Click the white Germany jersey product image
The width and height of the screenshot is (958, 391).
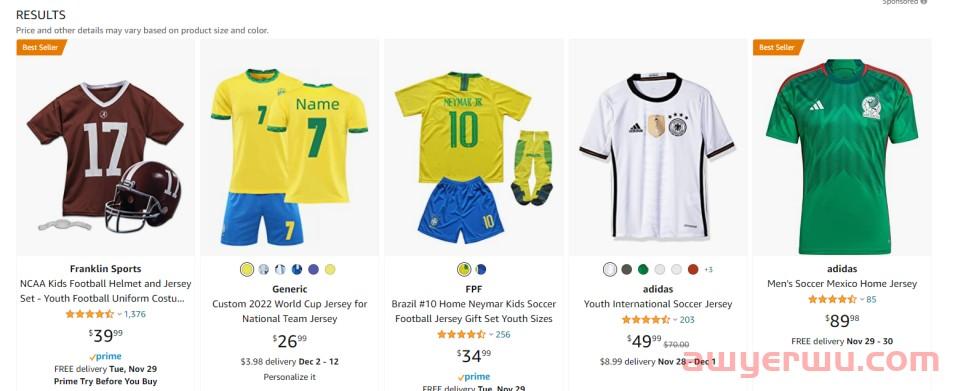pyautogui.click(x=657, y=156)
